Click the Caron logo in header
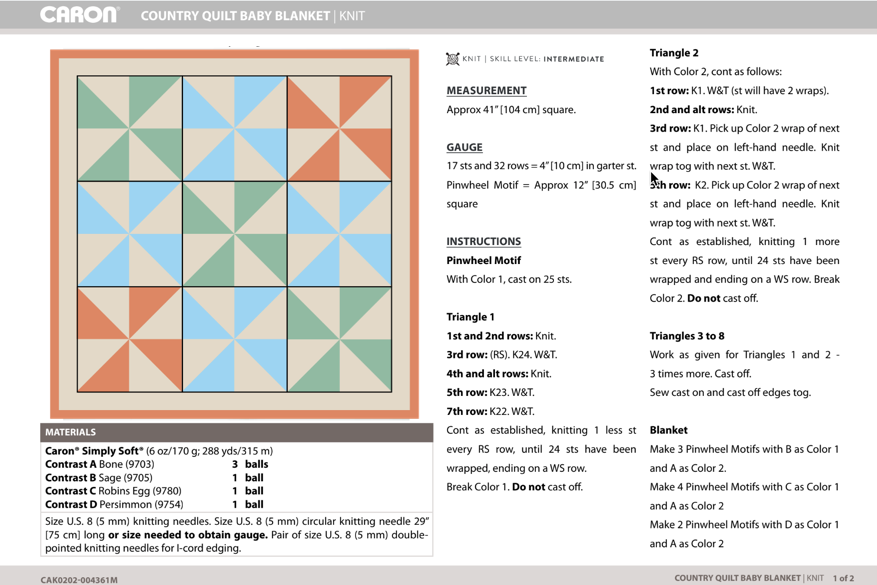This screenshot has height=585, width=877. [x=79, y=15]
